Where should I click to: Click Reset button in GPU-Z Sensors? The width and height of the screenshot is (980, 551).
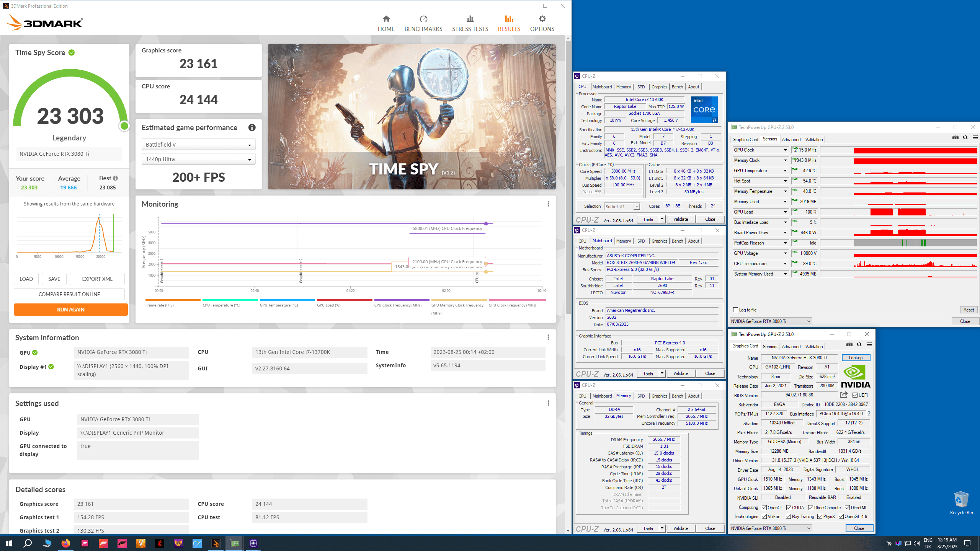tap(969, 310)
